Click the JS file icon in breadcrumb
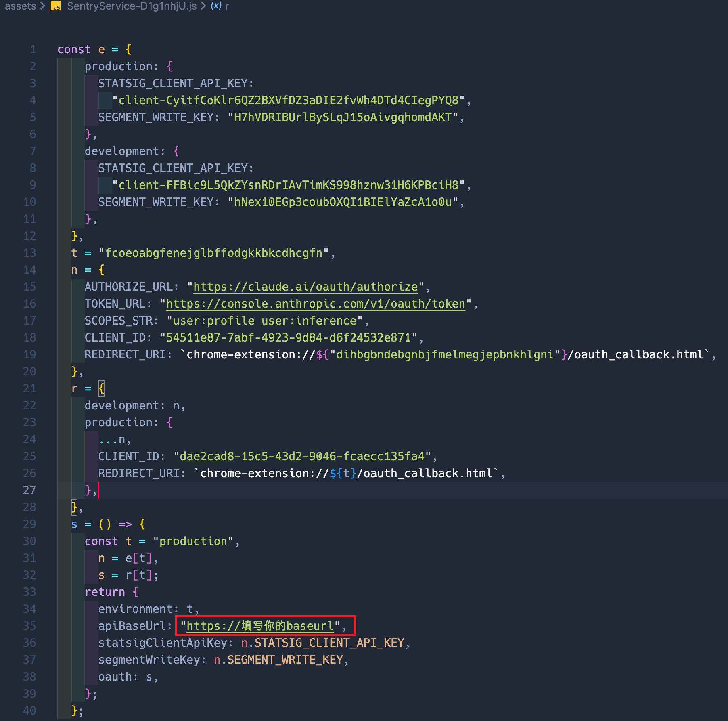This screenshot has width=728, height=721. [x=56, y=6]
